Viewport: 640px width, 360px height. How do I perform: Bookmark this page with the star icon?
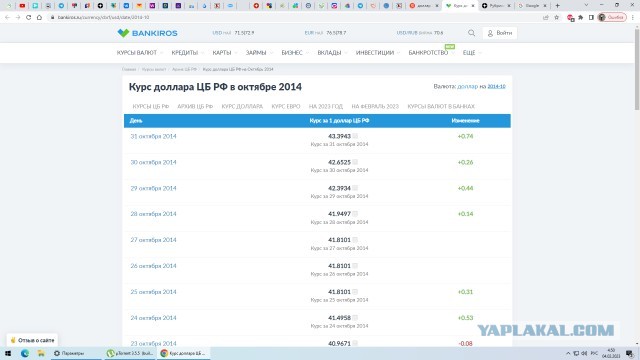tap(556, 18)
